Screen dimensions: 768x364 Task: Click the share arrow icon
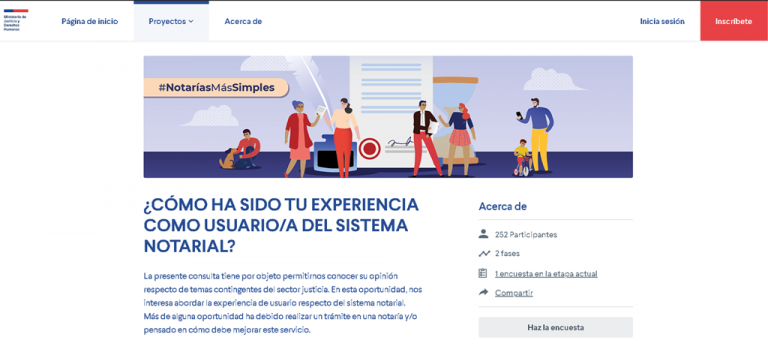point(483,292)
